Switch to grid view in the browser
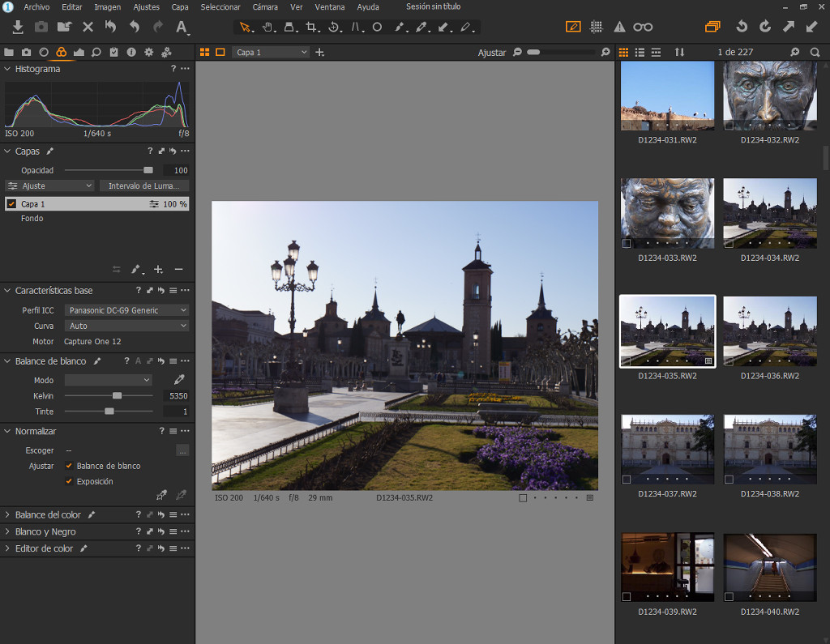Viewport: 830px width, 644px height. [622, 52]
